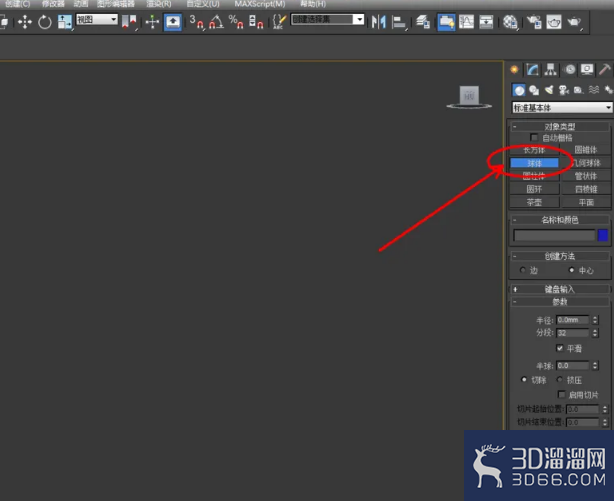Open the Hierarchy panel tab icon
Screen dimensions: 614x501
(x=551, y=70)
